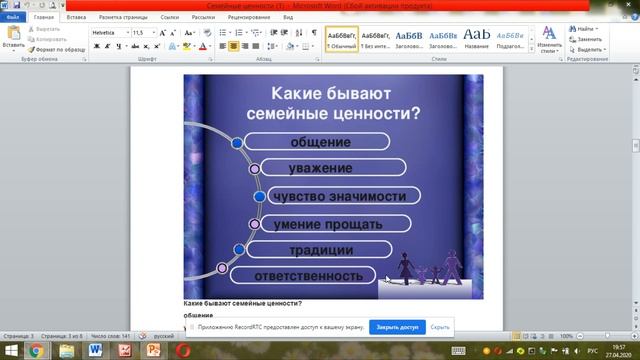Viewport: 640px width, 360px height.
Task: Open Opera browser in taskbar
Action: 183,351
